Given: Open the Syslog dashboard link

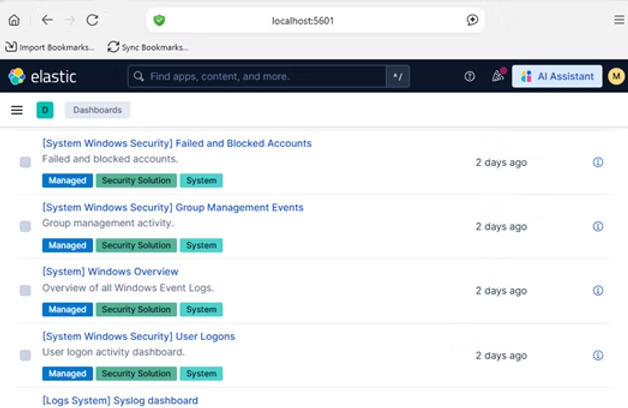Looking at the screenshot, I should 120,400.
